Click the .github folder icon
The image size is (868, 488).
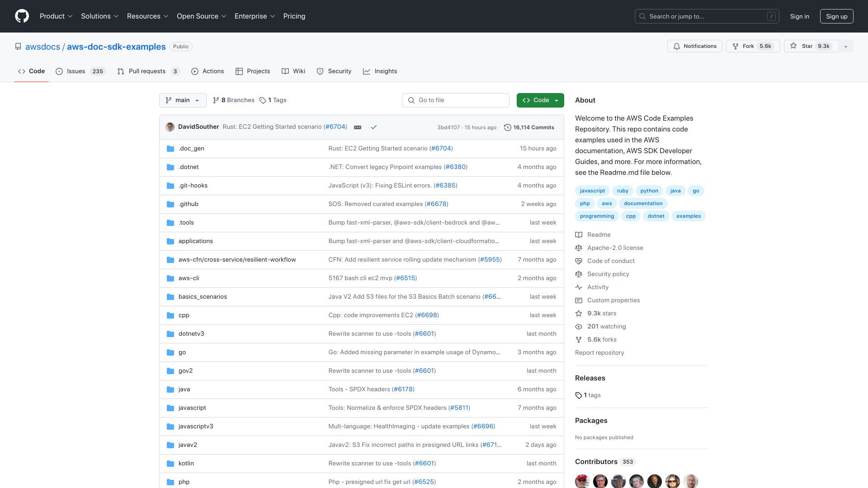[170, 204]
